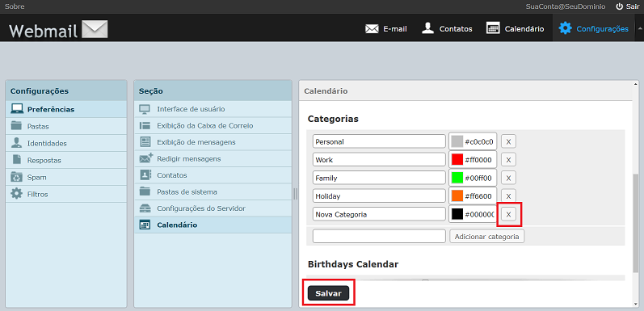
Task: Click the Webmail envelope logo
Action: (x=95, y=29)
